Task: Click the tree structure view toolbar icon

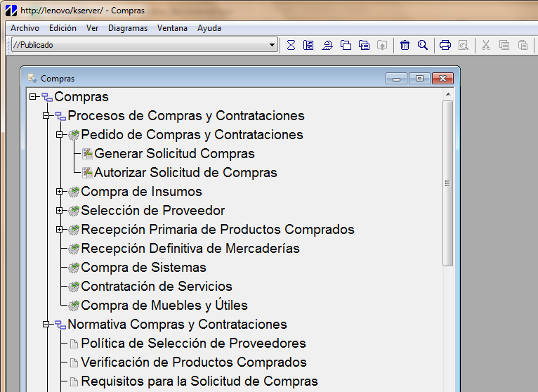Action: click(x=308, y=45)
